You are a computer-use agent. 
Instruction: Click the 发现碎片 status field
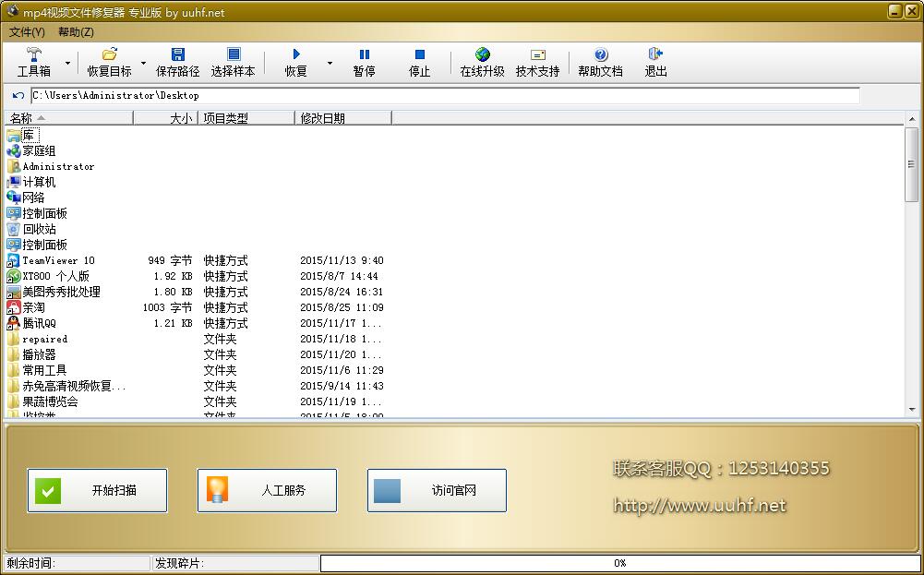pyautogui.click(x=234, y=563)
